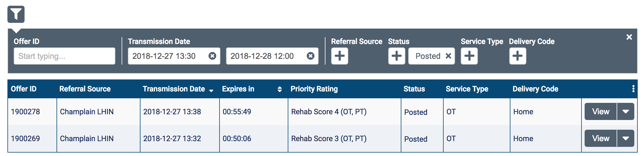Image resolution: width=644 pixels, height=156 pixels.
Task: Select the Priority Rating column header
Action: coord(314,89)
